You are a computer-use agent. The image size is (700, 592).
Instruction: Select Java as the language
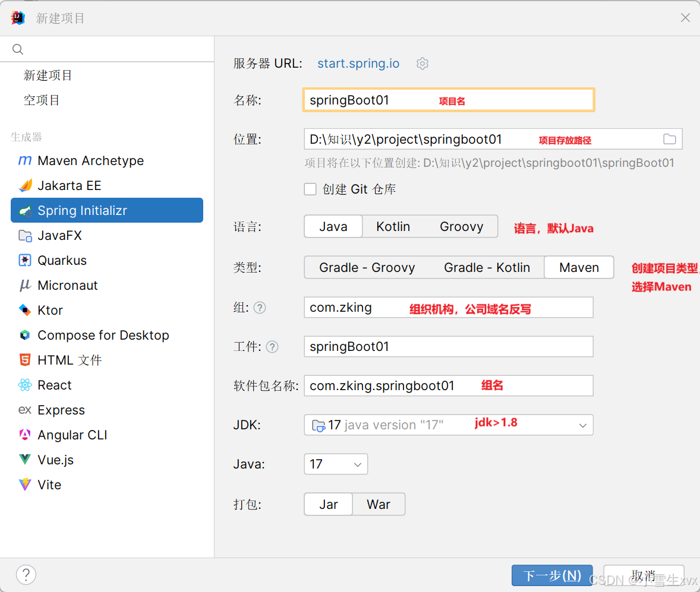(x=333, y=226)
